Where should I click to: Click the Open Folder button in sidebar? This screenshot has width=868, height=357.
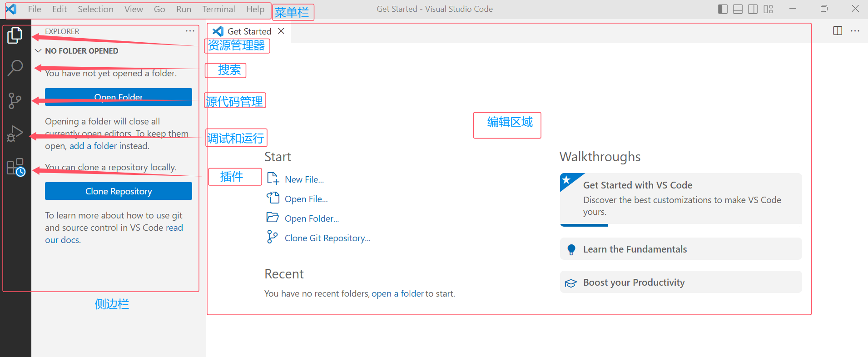[119, 97]
